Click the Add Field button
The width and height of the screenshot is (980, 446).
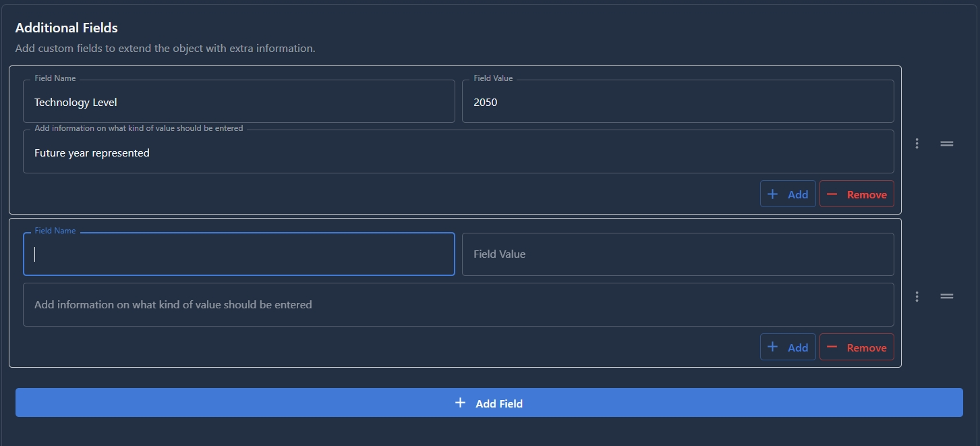tap(487, 402)
